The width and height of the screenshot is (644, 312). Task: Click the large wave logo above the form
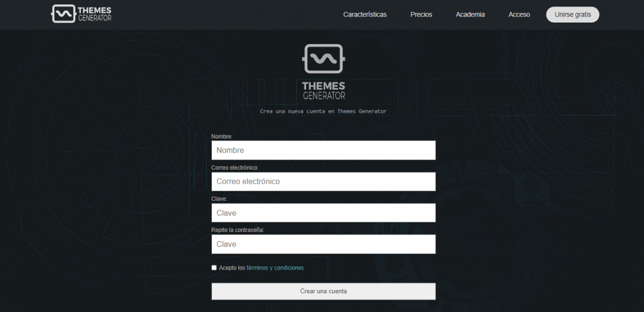point(323,59)
